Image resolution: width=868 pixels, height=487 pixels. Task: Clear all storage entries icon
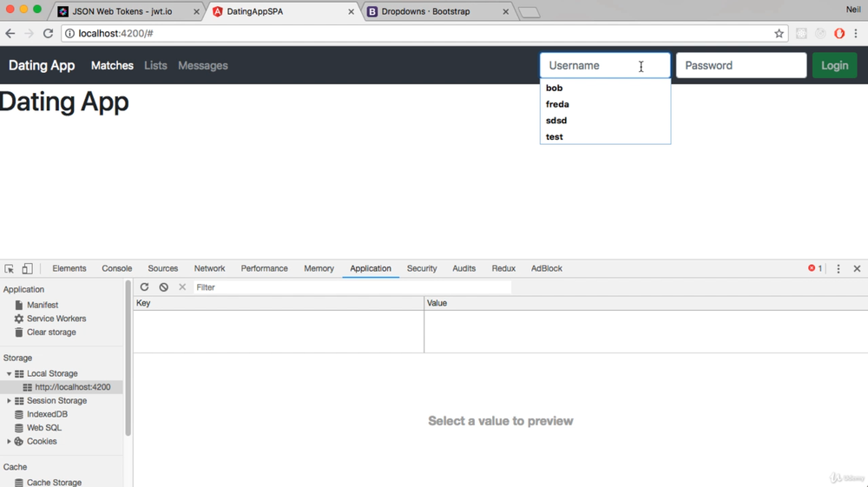pyautogui.click(x=164, y=287)
